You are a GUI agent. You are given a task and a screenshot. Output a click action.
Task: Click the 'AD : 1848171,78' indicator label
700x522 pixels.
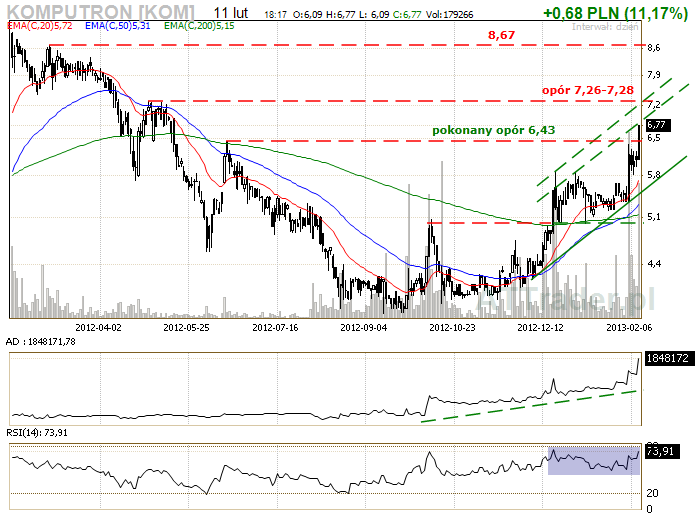41,342
